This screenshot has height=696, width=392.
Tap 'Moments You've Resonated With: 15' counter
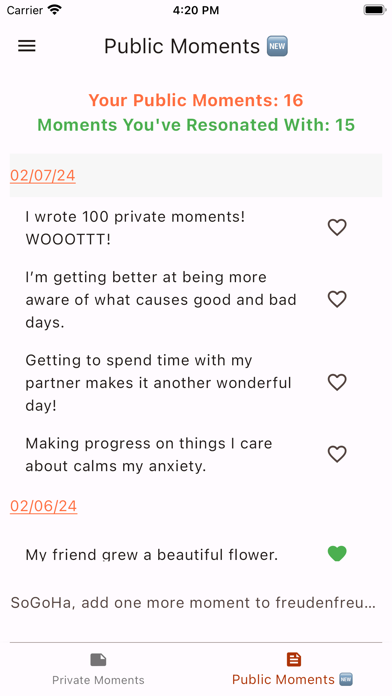pyautogui.click(x=196, y=125)
